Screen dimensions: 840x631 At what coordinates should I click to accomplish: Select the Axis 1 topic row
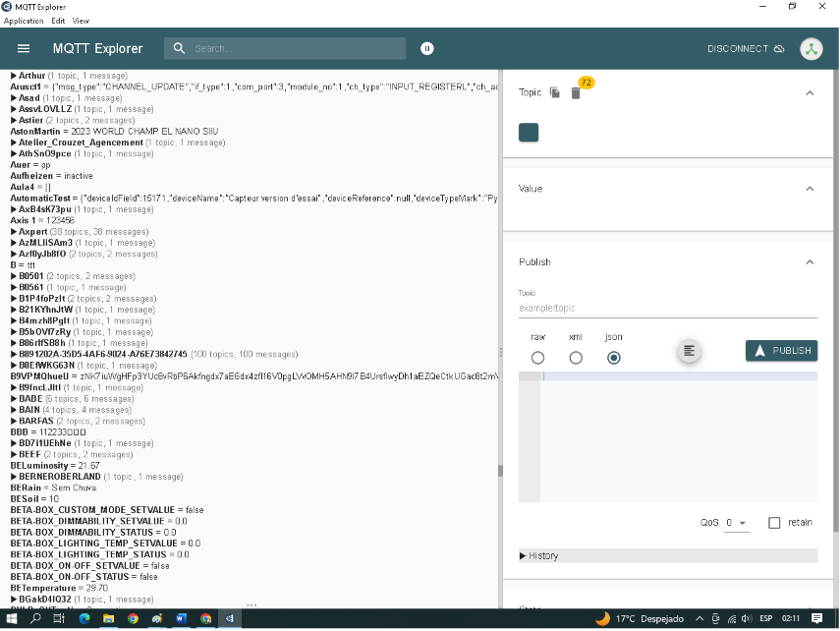42,220
